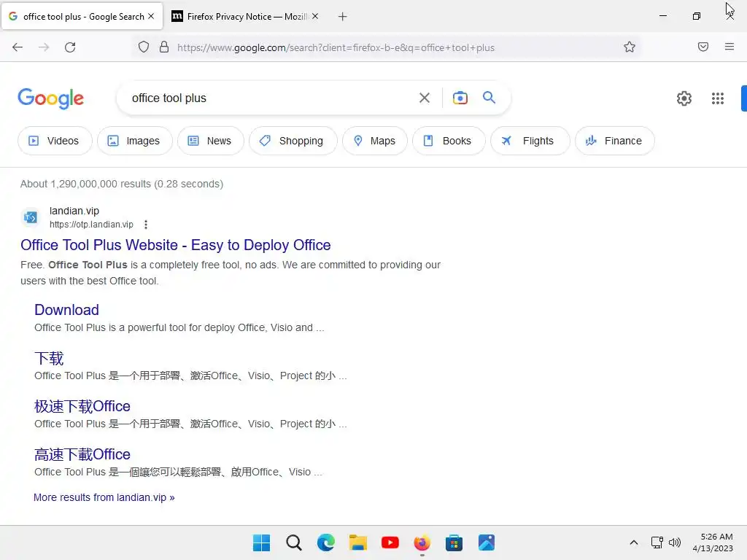Screen dimensions: 747x560
Task: Open the tracking protection shield icon
Action: 144,47
